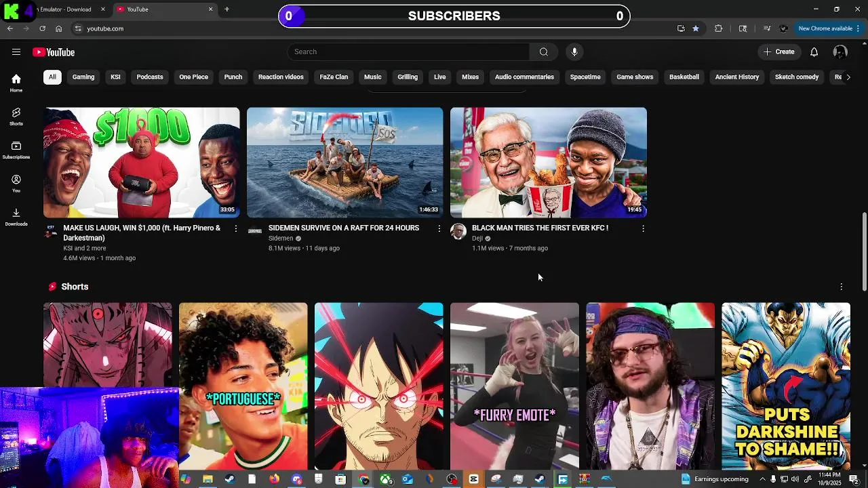Play the Sidemen raft video thumbnail
Screen dimensions: 868x488
(x=344, y=163)
